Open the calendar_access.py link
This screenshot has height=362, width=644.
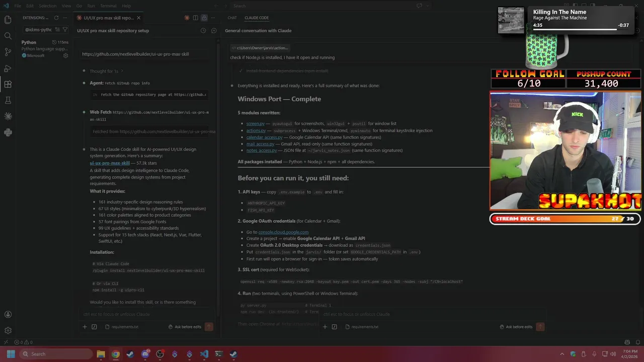click(265, 137)
